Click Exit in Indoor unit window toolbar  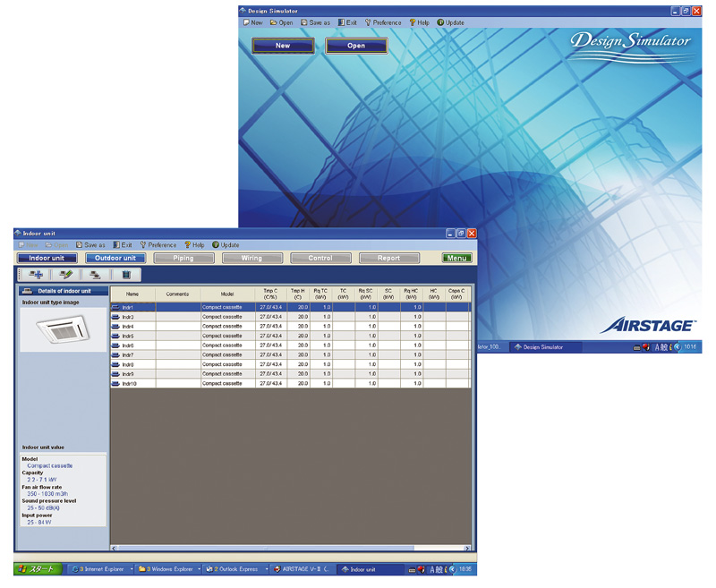point(123,245)
